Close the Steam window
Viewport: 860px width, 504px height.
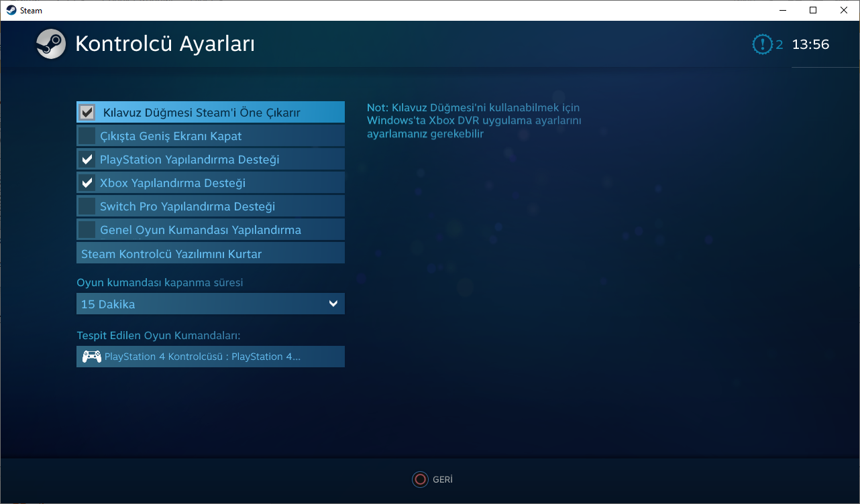pyautogui.click(x=844, y=10)
